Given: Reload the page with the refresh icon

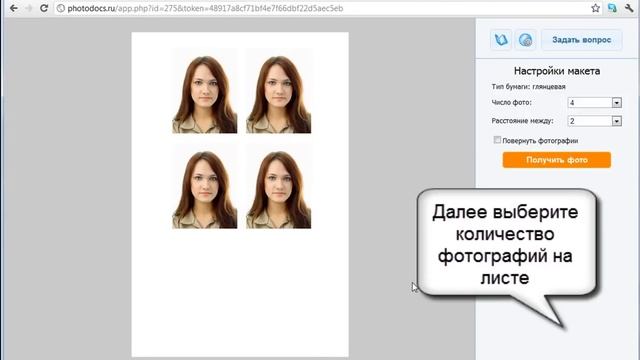Looking at the screenshot, I should pos(44,8).
